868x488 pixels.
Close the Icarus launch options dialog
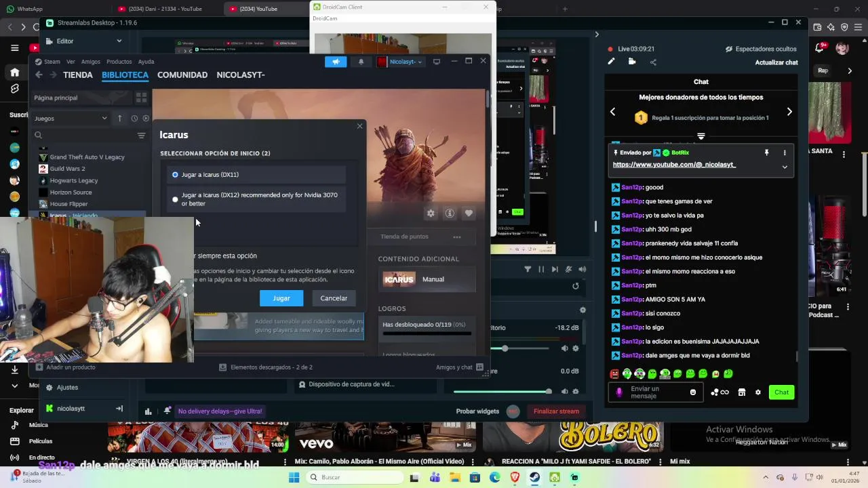coord(359,126)
